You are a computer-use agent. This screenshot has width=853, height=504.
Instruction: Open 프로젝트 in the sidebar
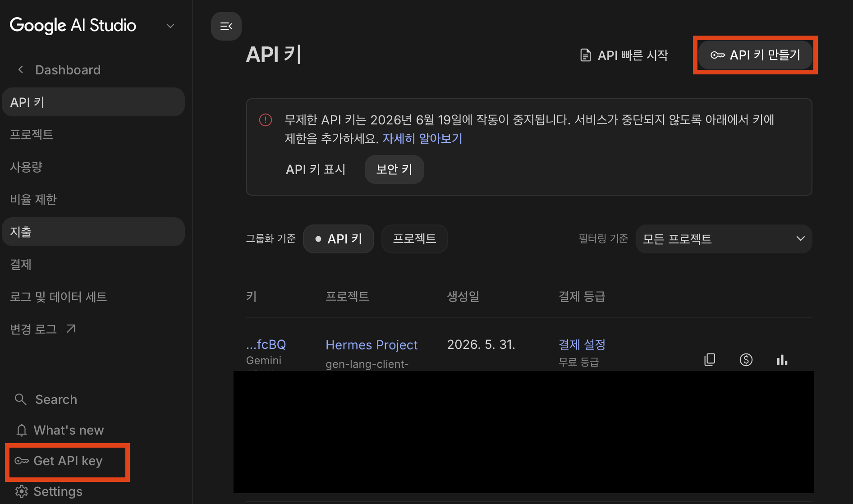click(x=93, y=134)
